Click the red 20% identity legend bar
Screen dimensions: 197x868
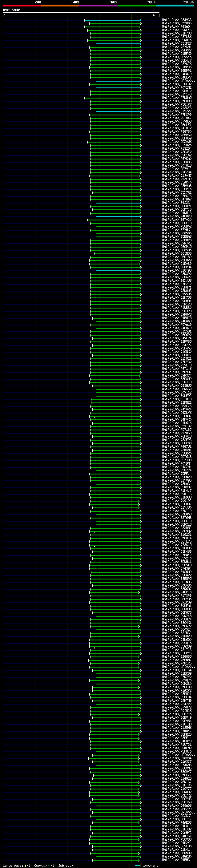(x=22, y=6)
